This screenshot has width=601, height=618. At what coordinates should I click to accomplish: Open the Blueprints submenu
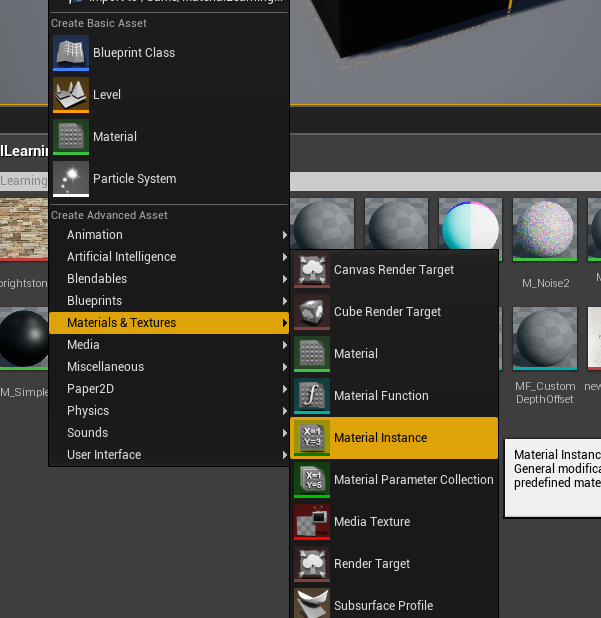pos(169,301)
